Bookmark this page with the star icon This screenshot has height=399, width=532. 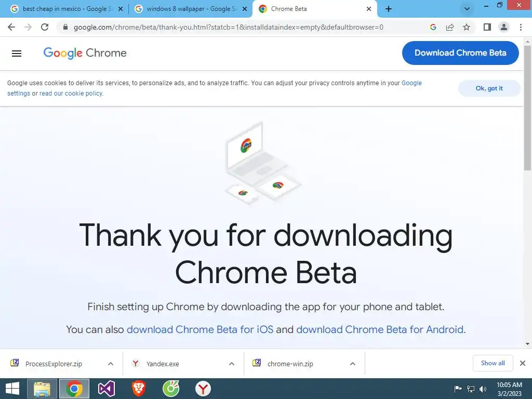point(467,27)
